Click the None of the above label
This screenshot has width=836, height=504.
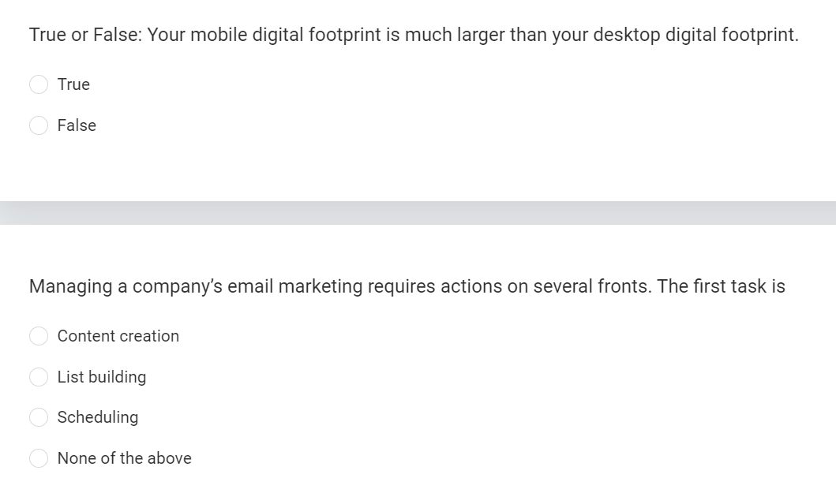coord(125,458)
